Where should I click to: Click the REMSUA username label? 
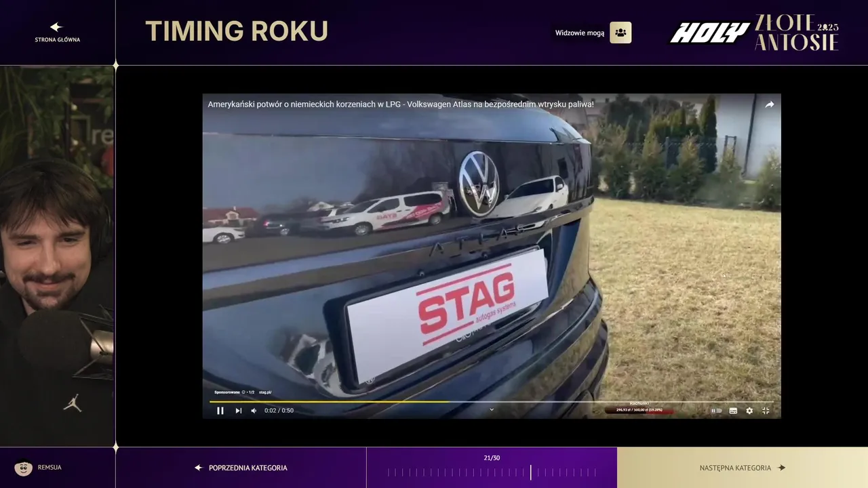tap(50, 468)
